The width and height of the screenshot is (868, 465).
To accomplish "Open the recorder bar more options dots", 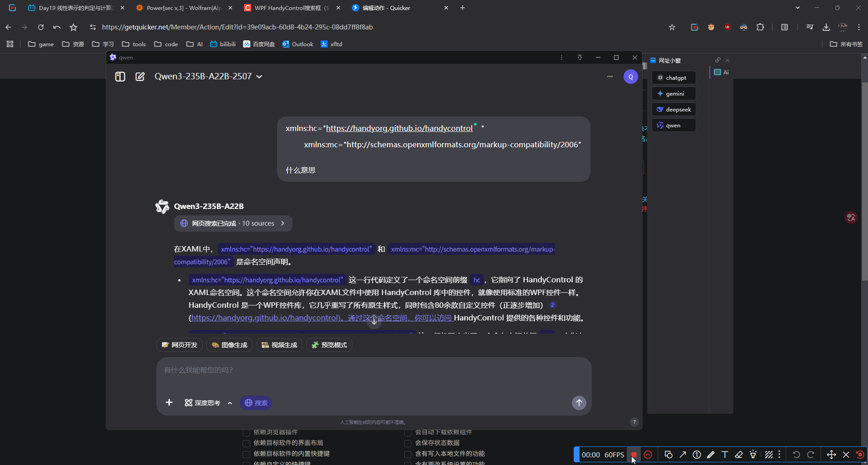I will 780,454.
